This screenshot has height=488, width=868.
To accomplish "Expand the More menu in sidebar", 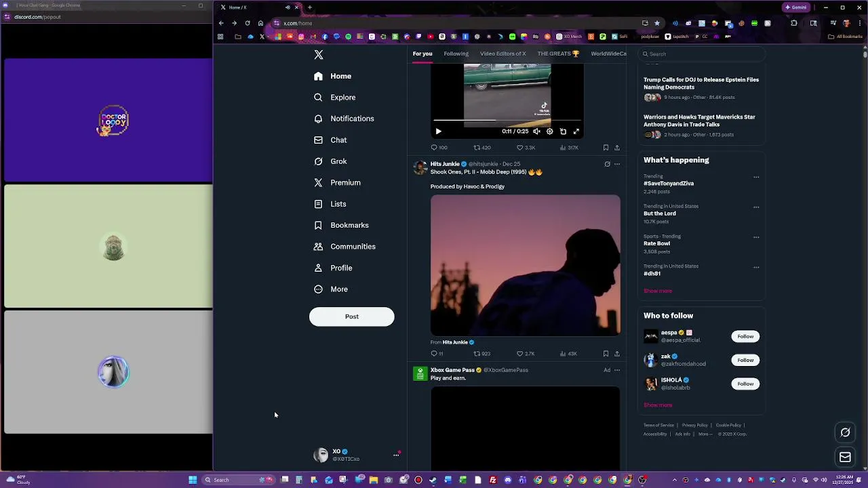I will click(x=332, y=289).
